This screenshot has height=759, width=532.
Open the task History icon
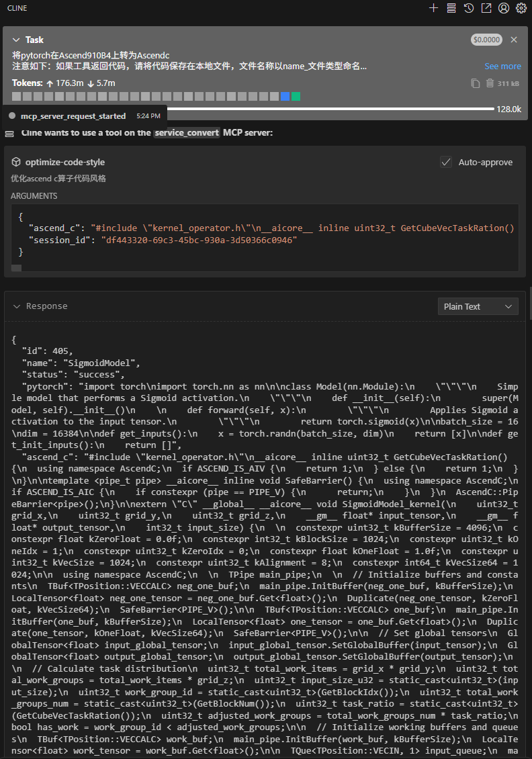point(469,8)
